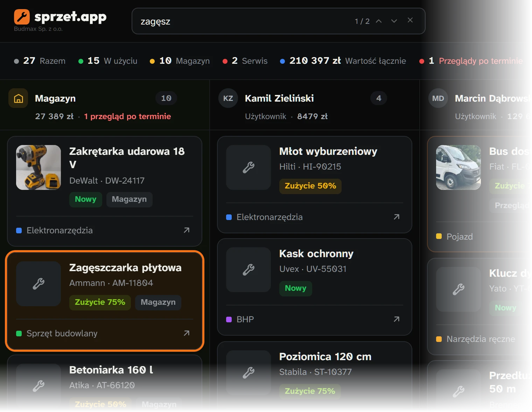This screenshot has height=412, width=532.
Task: Click the wrench placeholder on Młot wyburzeniowy
Action: tap(248, 167)
